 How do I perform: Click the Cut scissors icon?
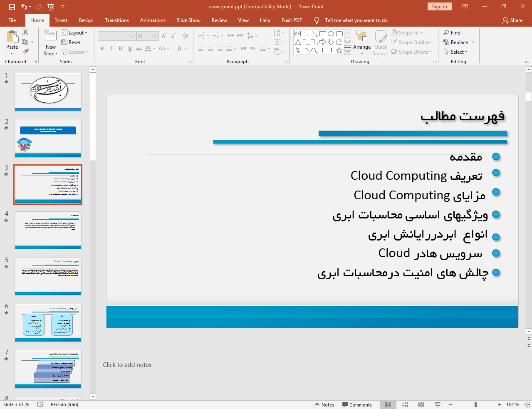(x=25, y=32)
